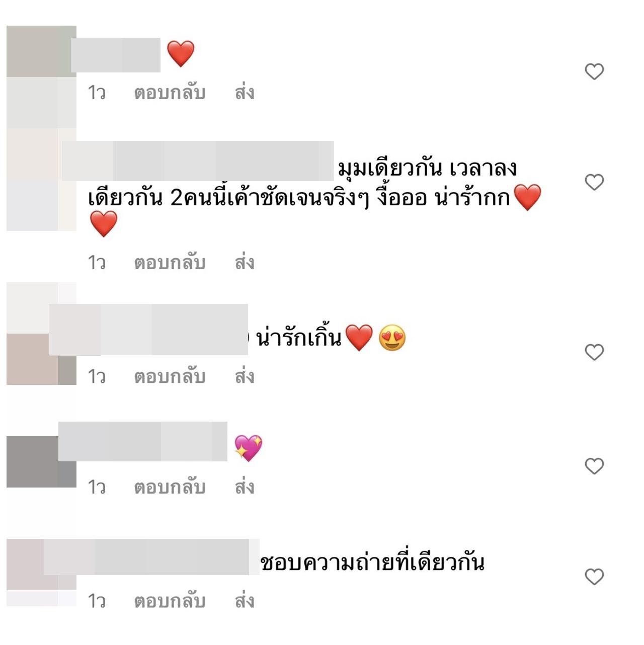Screen dimensions: 644x645
Task: Send (ส่ง) the มุมเดียวกัน comment
Action: [x=245, y=263]
